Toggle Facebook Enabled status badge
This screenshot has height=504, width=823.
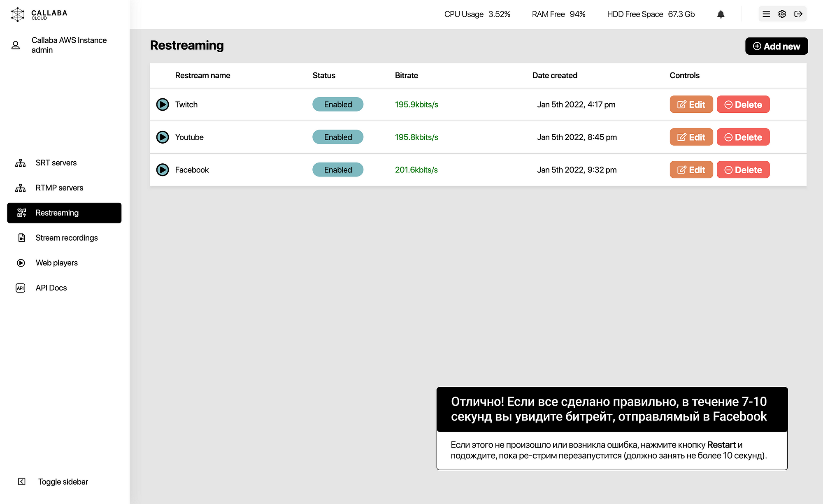(338, 170)
